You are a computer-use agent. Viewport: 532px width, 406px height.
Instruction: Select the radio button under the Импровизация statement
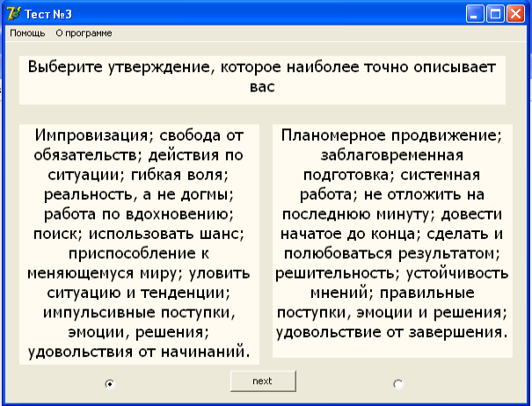110,384
